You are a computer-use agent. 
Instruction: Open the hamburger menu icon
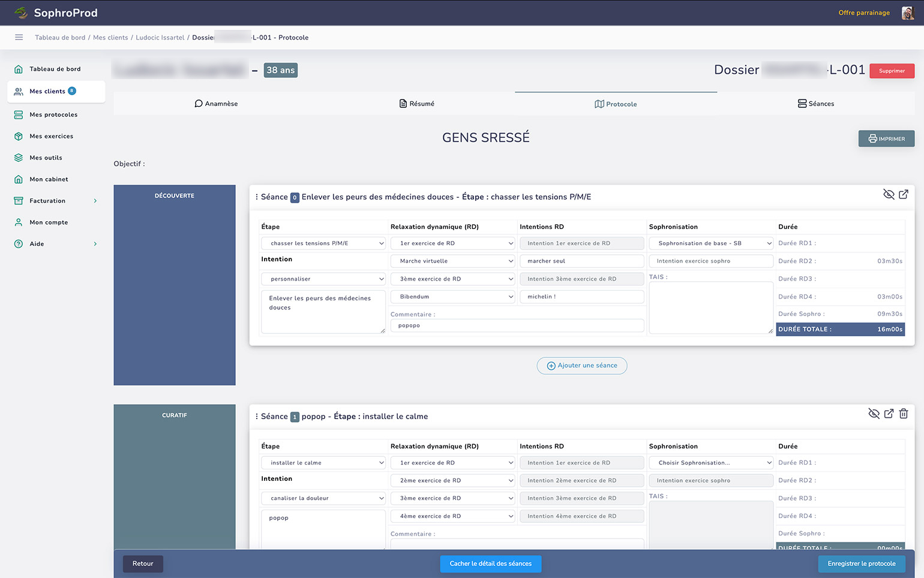[x=19, y=37]
